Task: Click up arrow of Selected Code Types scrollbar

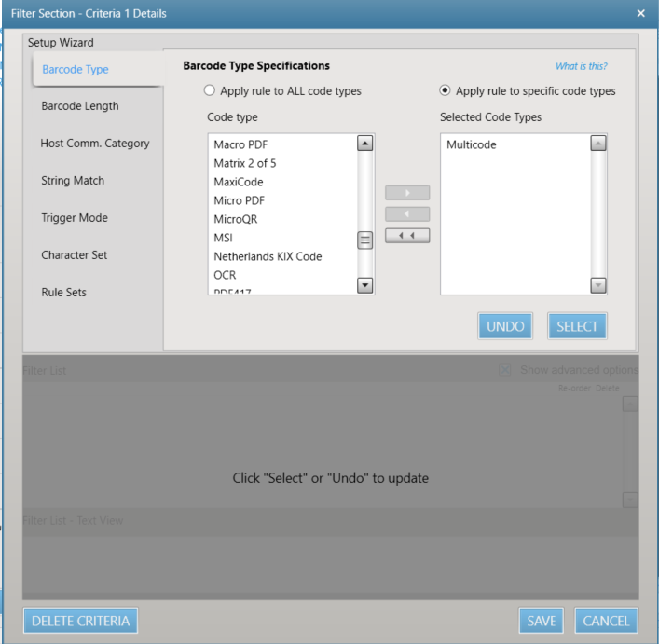Action: click(x=598, y=144)
